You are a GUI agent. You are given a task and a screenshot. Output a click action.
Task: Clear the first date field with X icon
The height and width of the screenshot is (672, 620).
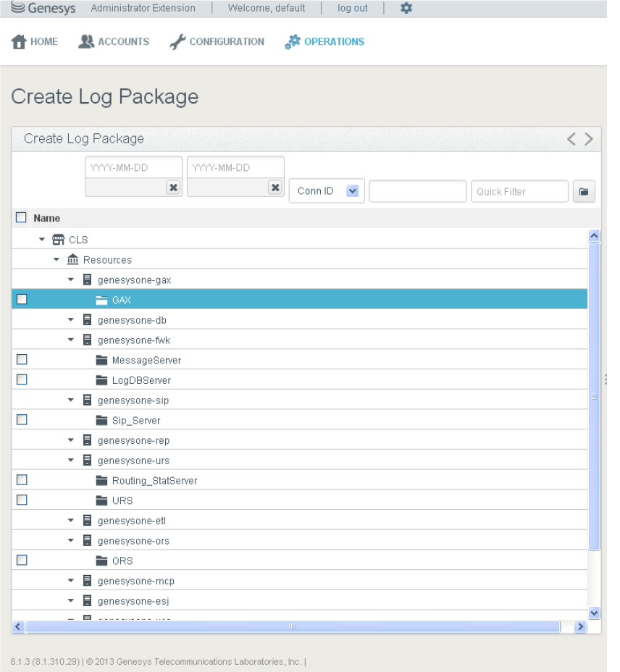(x=173, y=188)
